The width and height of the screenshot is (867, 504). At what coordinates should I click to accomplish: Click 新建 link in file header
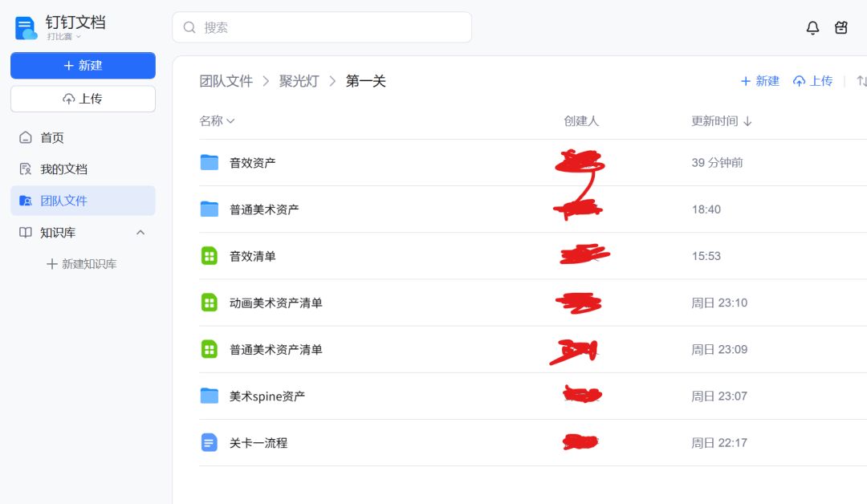[759, 81]
